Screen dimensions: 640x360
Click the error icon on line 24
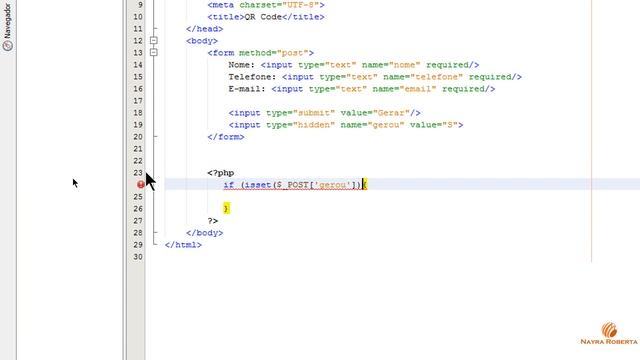[140, 184]
